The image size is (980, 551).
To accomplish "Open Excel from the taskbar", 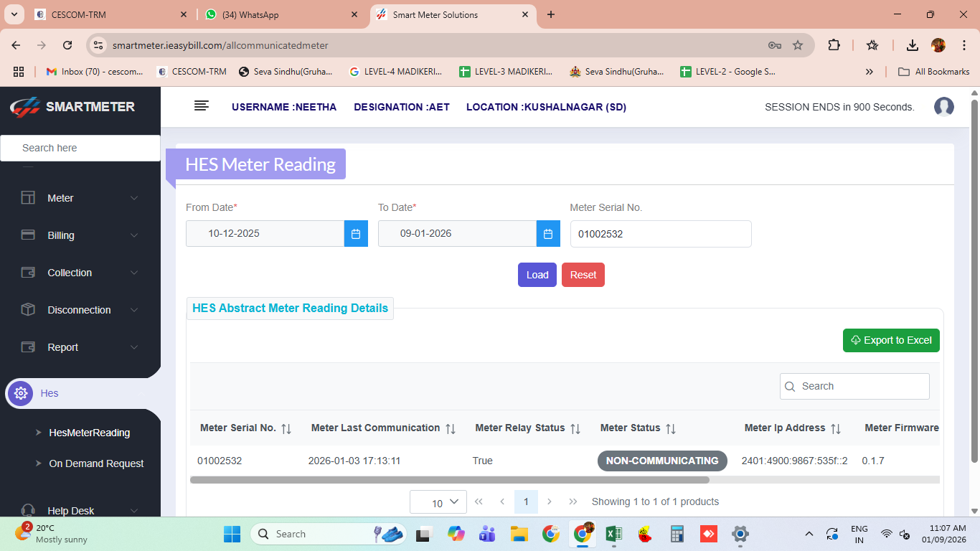I will coord(613,534).
